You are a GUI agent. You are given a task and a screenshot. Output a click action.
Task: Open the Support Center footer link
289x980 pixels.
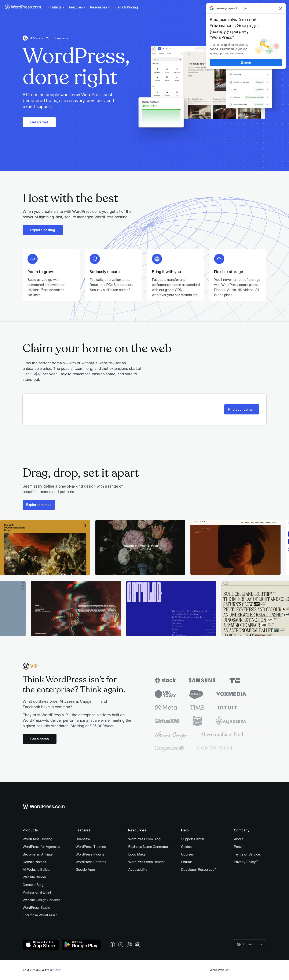pyautogui.click(x=193, y=839)
